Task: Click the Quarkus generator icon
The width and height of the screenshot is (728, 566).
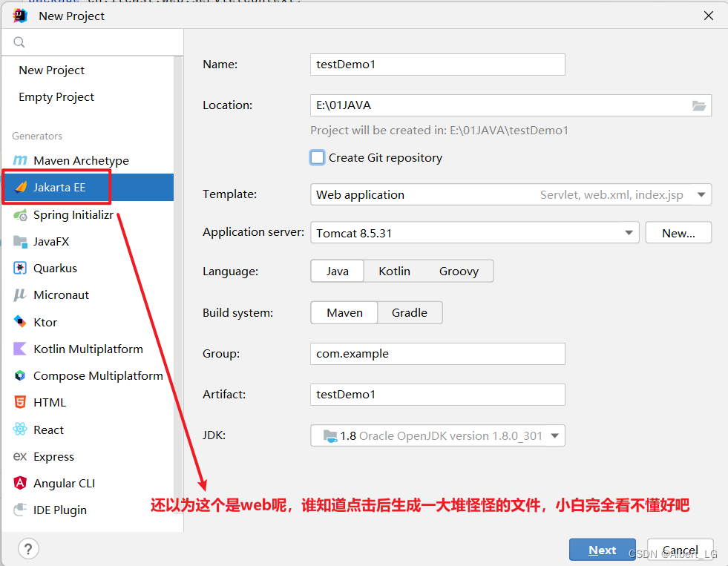Action: [x=20, y=268]
